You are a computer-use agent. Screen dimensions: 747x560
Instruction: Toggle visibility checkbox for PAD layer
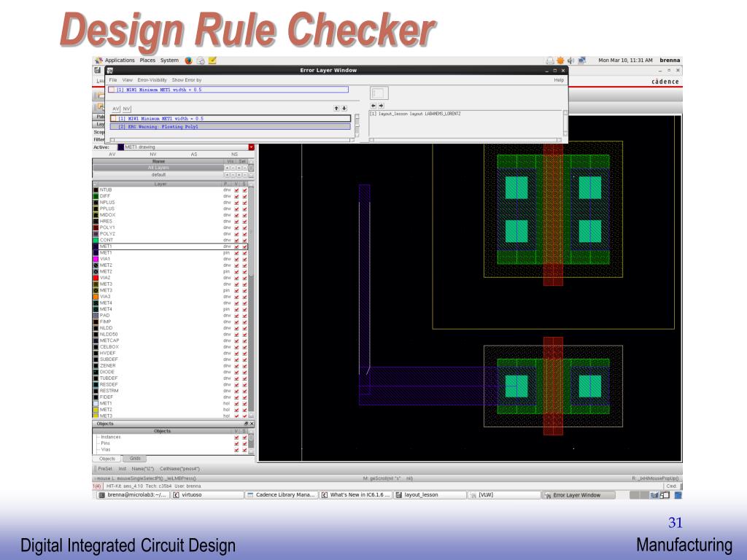(x=237, y=315)
